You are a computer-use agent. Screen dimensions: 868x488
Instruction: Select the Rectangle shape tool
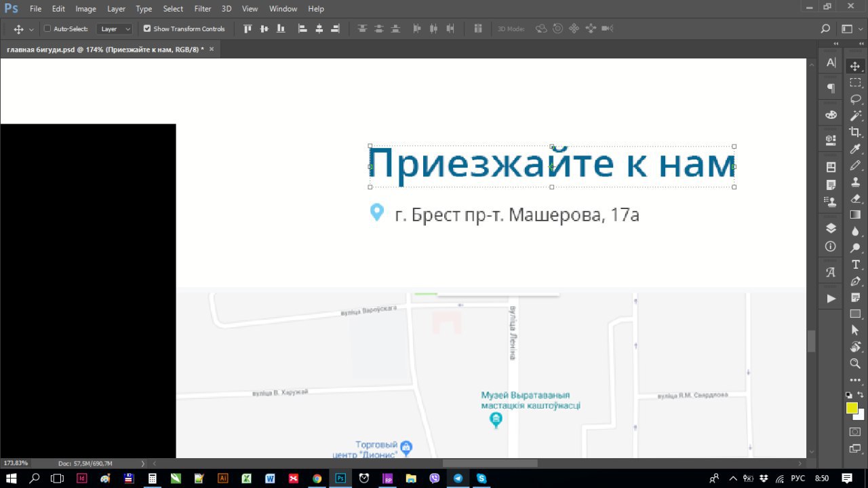pos(855,314)
